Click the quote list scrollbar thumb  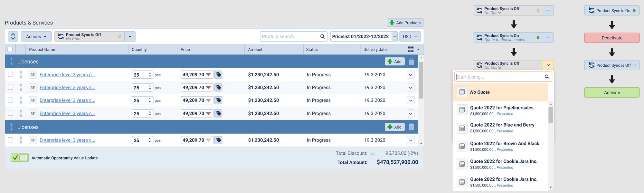tap(551, 115)
